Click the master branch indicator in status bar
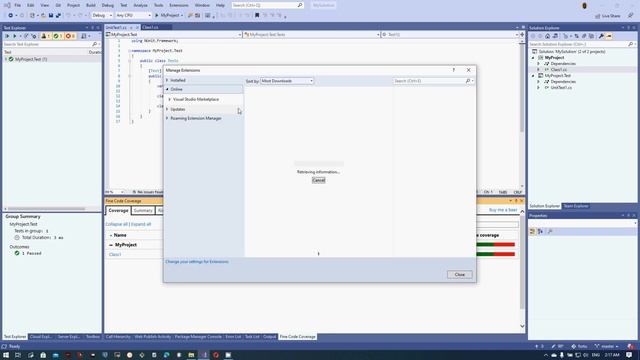Viewport: 640px width, 360px height. point(607,347)
